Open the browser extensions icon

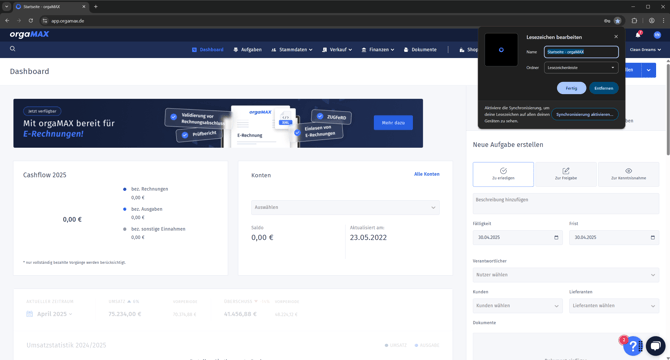(x=634, y=20)
